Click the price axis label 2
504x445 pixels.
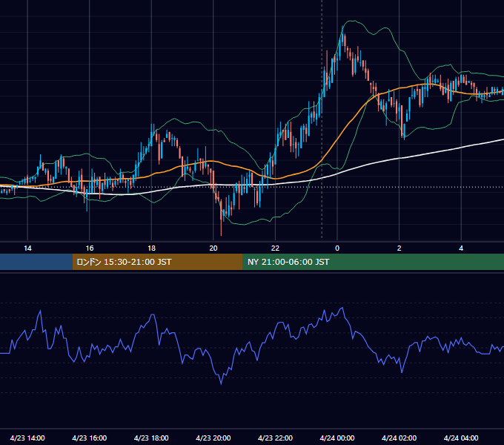399,248
